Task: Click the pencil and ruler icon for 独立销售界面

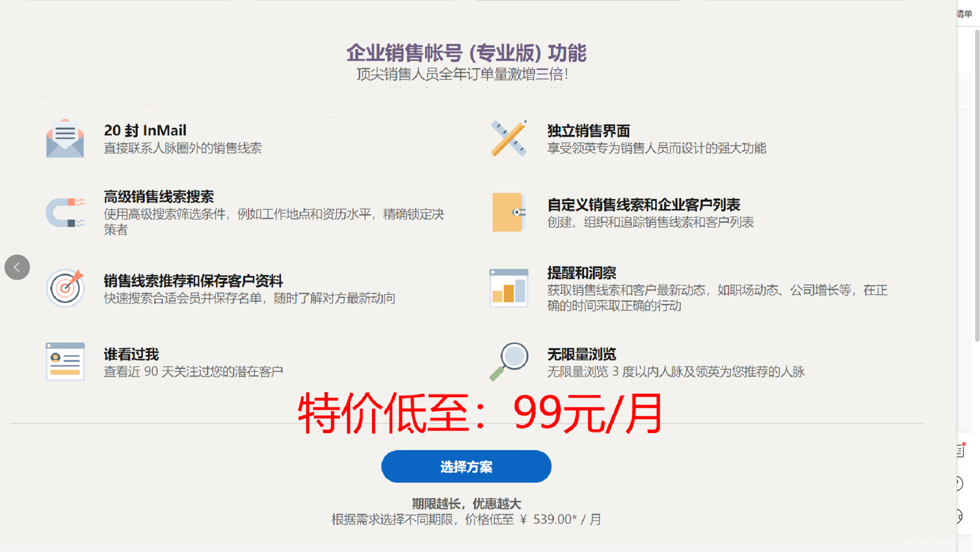Action: (509, 138)
